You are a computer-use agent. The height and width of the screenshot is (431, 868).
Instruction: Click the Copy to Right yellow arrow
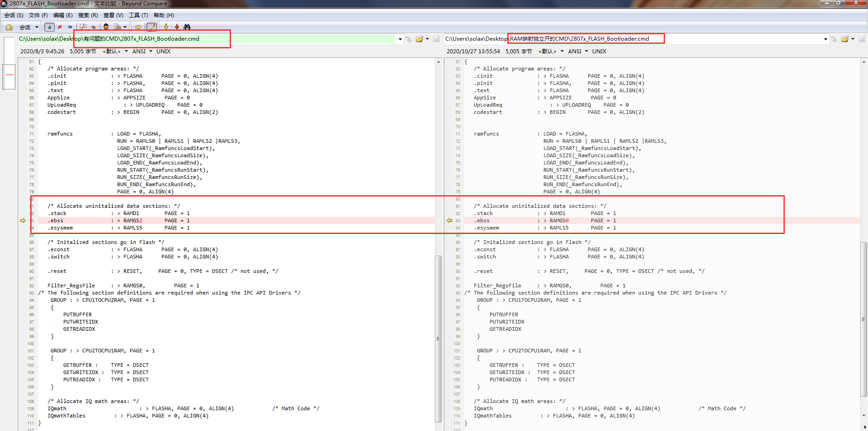click(138, 27)
